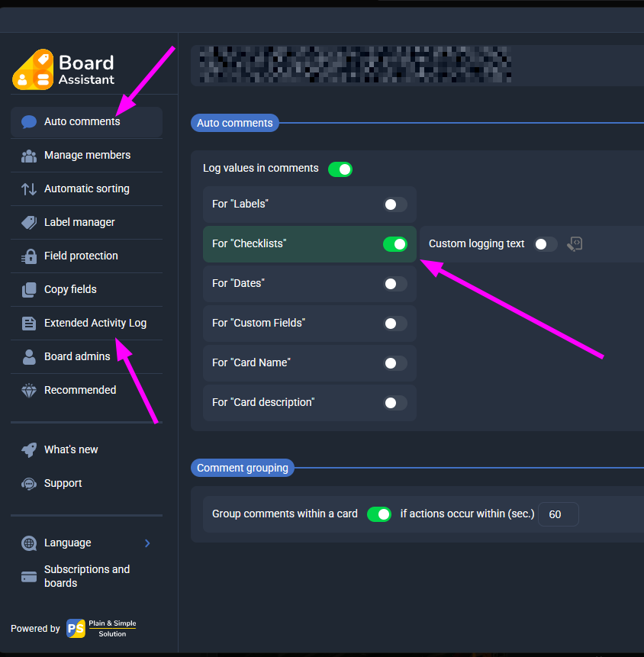Click the Extended Activity Log document icon
Viewport: 644px width, 657px height.
pos(29,323)
